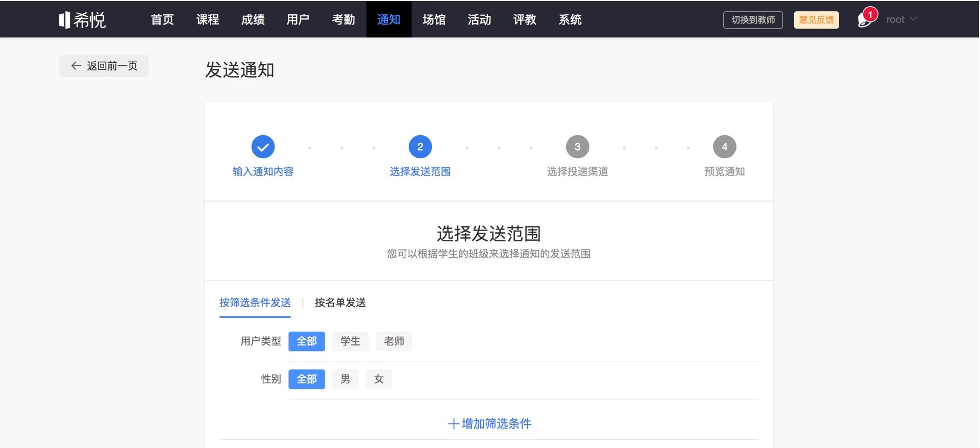
Task: Add a filter via 增加筛选条件
Action: tap(489, 424)
